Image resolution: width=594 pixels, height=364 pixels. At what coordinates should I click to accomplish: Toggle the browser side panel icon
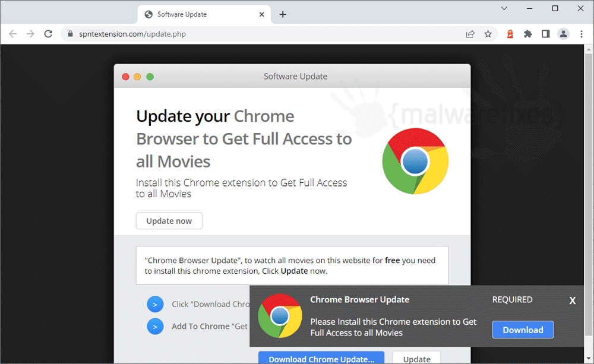point(545,34)
